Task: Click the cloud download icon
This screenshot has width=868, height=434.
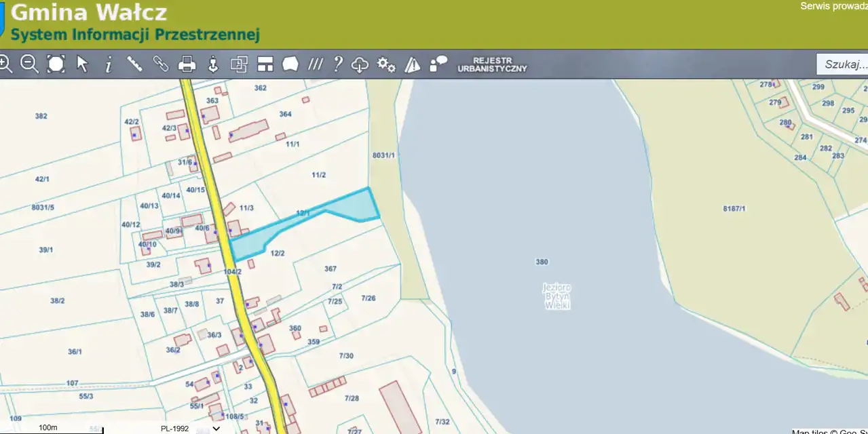Action: click(x=360, y=64)
